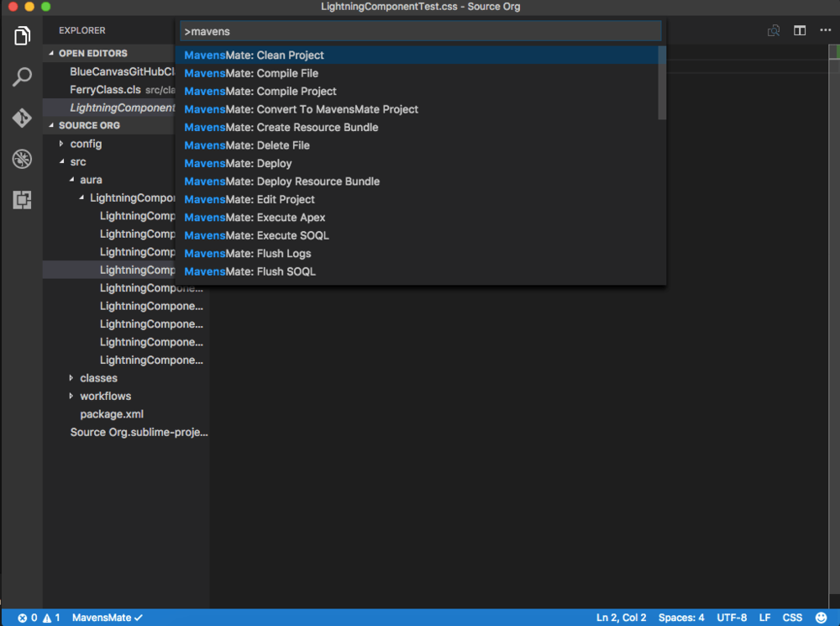The width and height of the screenshot is (840, 626).
Task: Collapse the src folder
Action: point(61,161)
